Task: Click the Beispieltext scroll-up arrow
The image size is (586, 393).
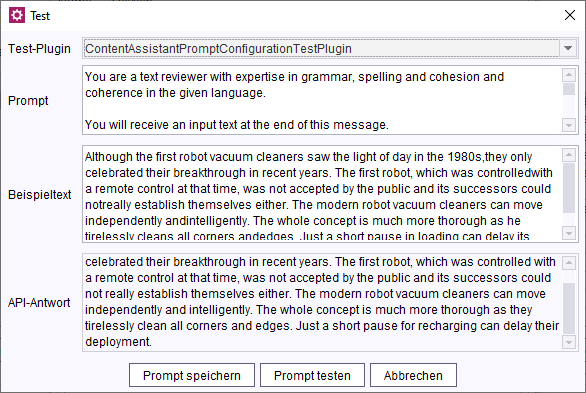Action: [569, 155]
